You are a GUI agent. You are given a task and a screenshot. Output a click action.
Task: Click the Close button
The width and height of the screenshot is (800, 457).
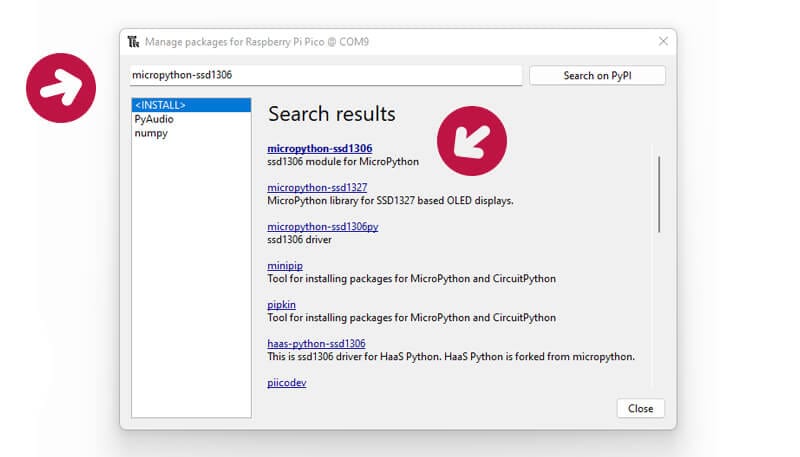pos(640,409)
